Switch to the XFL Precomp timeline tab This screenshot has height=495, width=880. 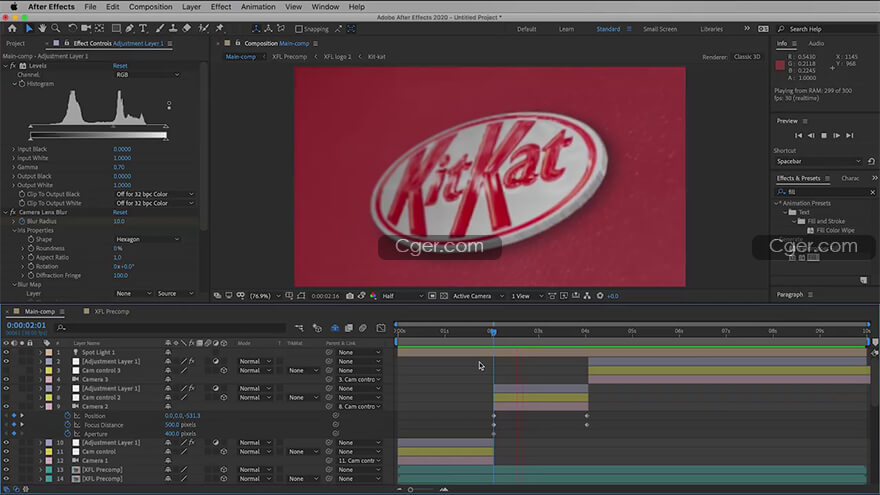point(112,312)
